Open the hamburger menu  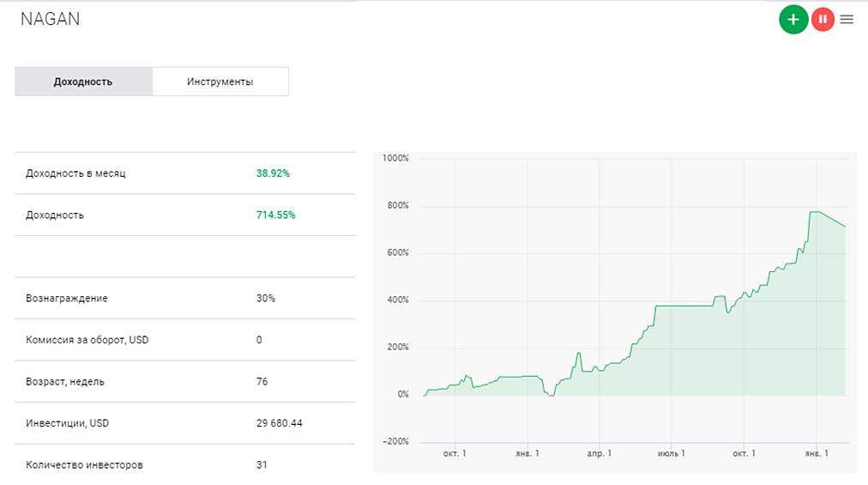pos(847,19)
